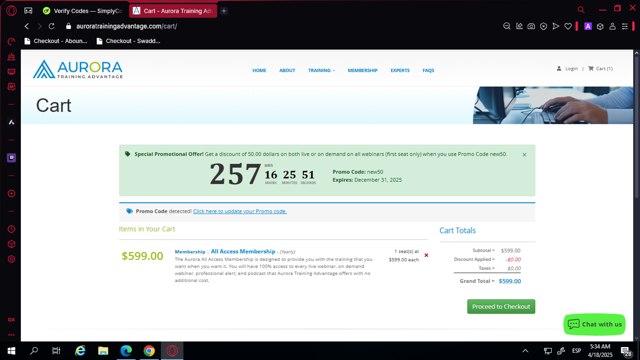Open the My Flow send icon
The width and height of the screenshot is (640, 360).
(x=556, y=26)
